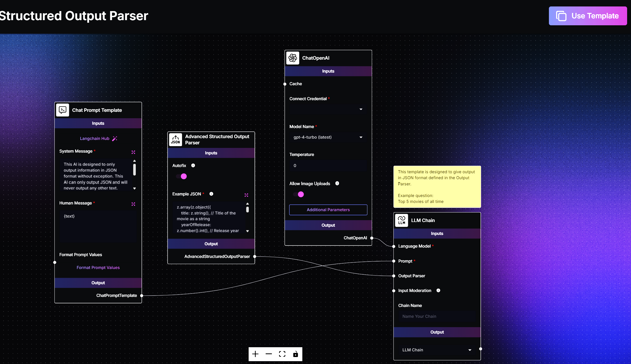The width and height of the screenshot is (631, 364).
Task: Click the fit view icon
Action: [282, 354]
